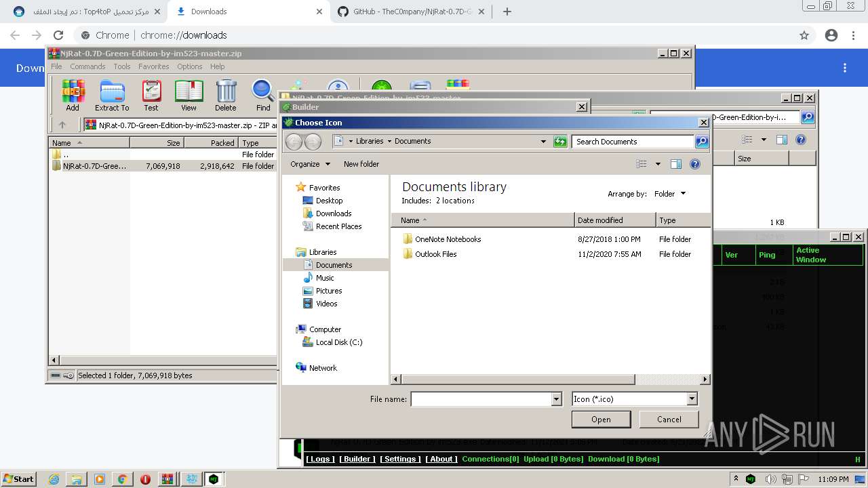The height and width of the screenshot is (488, 868).
Task: Open the File name combo box dropdown
Action: tap(557, 399)
